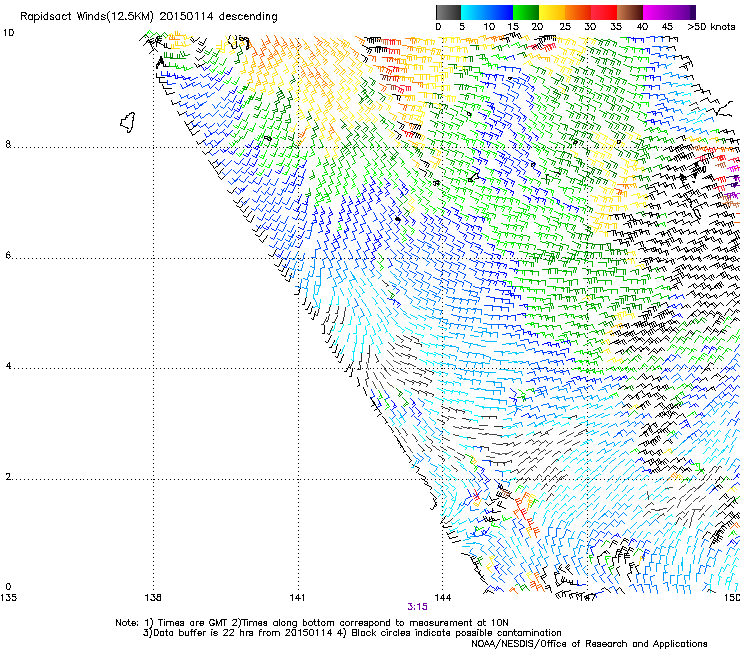The height and width of the screenshot is (650, 740).
Task: Click the latitude label 4
Action: (x=8, y=366)
